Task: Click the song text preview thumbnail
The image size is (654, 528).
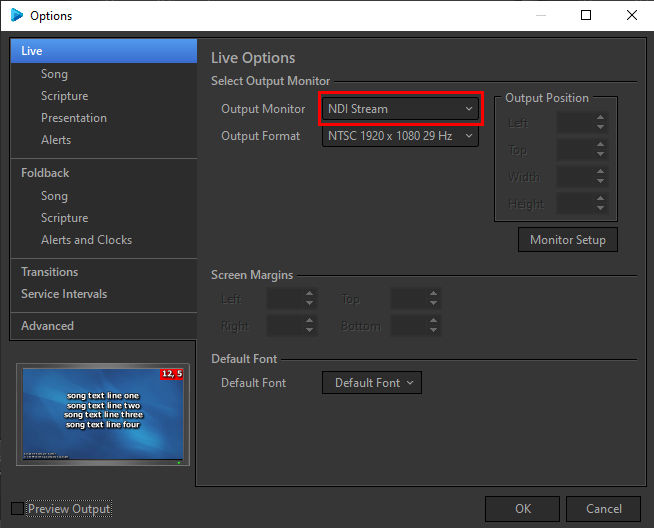Action: [104, 415]
